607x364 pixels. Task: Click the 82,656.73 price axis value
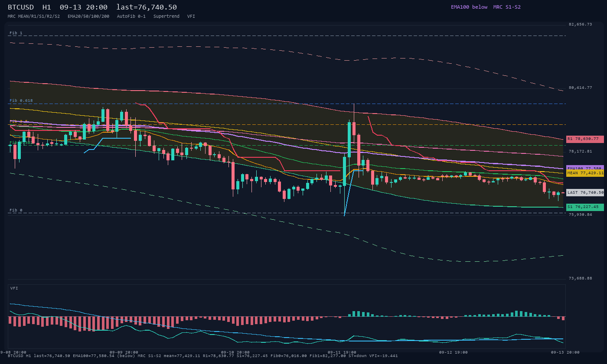coord(580,24)
